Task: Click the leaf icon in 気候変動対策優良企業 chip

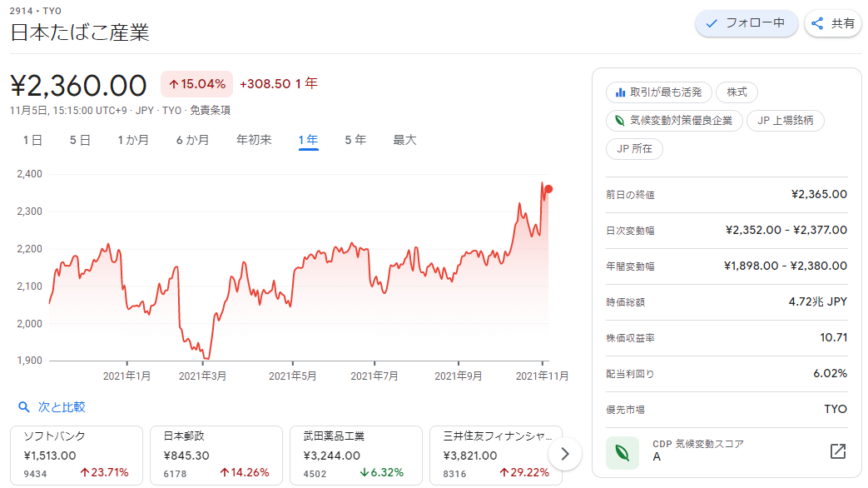Action: pos(620,121)
